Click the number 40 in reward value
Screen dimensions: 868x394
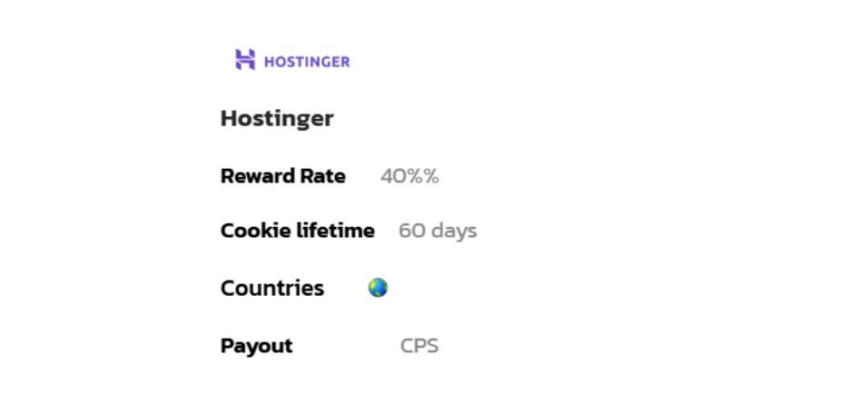coord(392,176)
